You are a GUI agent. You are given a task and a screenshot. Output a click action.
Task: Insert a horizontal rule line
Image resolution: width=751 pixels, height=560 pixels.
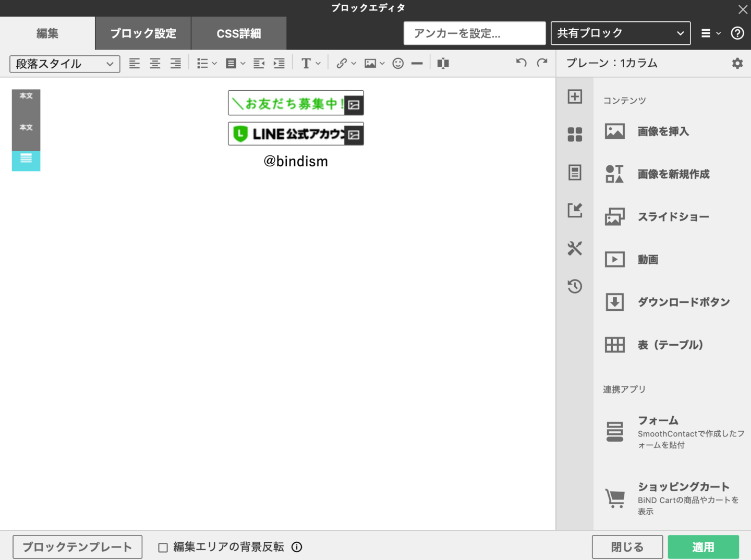tap(417, 64)
